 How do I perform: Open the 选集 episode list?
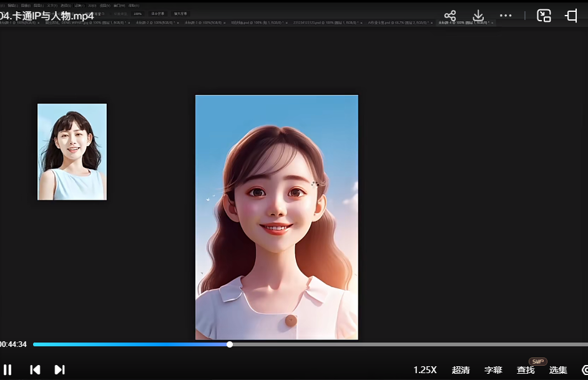coord(558,370)
